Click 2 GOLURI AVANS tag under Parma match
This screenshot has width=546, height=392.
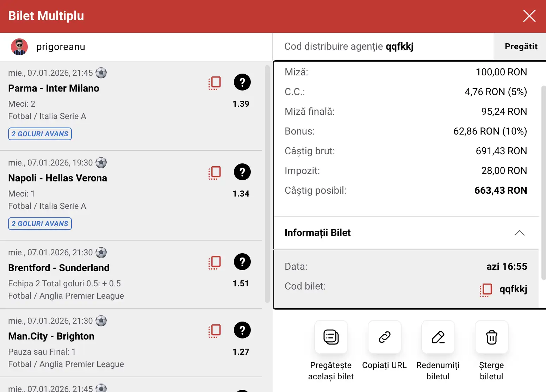[x=40, y=134]
